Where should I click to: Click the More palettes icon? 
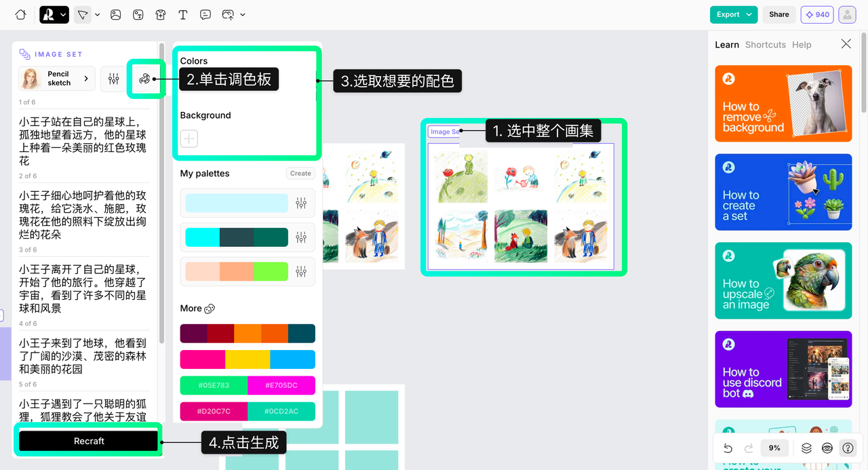click(x=210, y=309)
